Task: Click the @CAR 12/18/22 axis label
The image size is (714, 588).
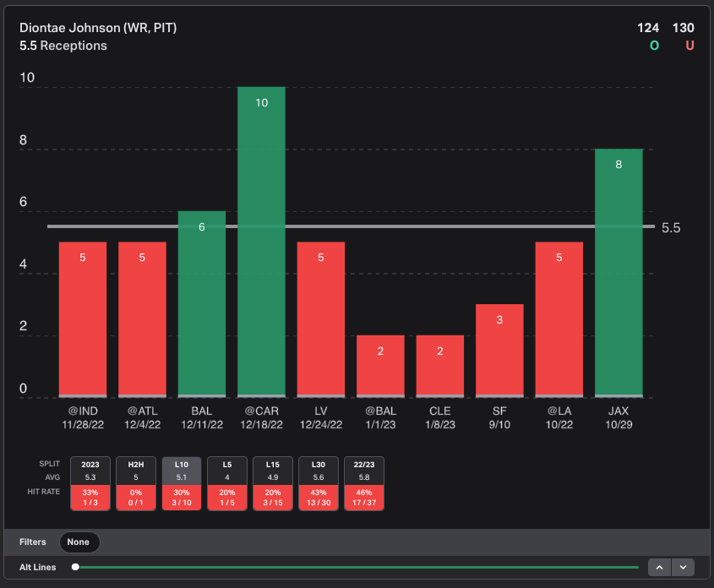Action: point(261,418)
